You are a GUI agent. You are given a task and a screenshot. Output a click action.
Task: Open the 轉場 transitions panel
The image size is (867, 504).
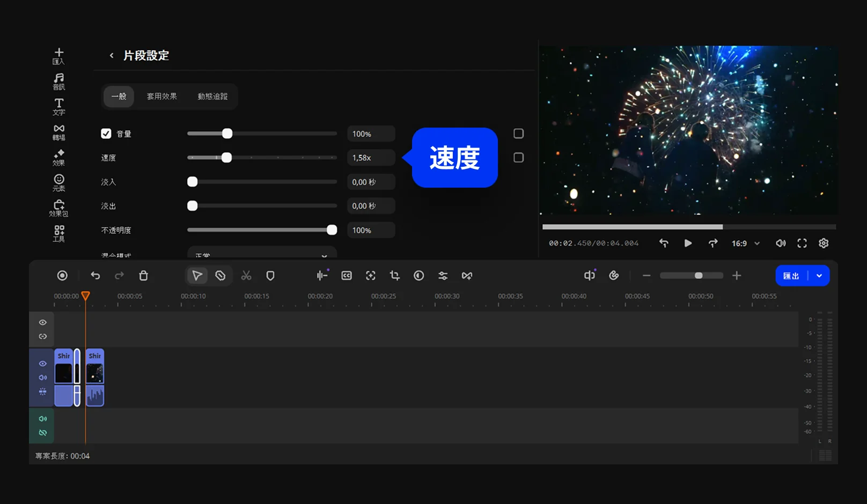(x=59, y=132)
